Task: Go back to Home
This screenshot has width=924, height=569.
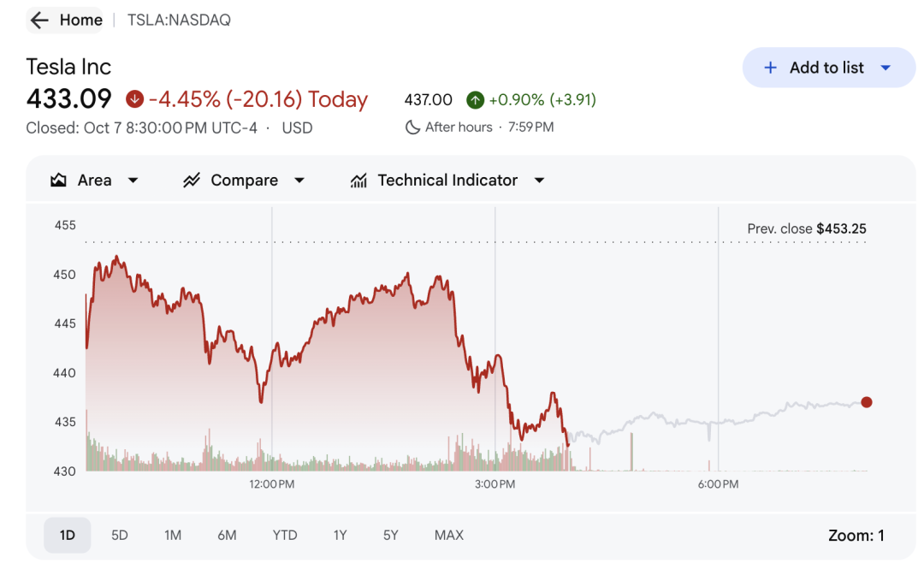Action: pos(80,21)
